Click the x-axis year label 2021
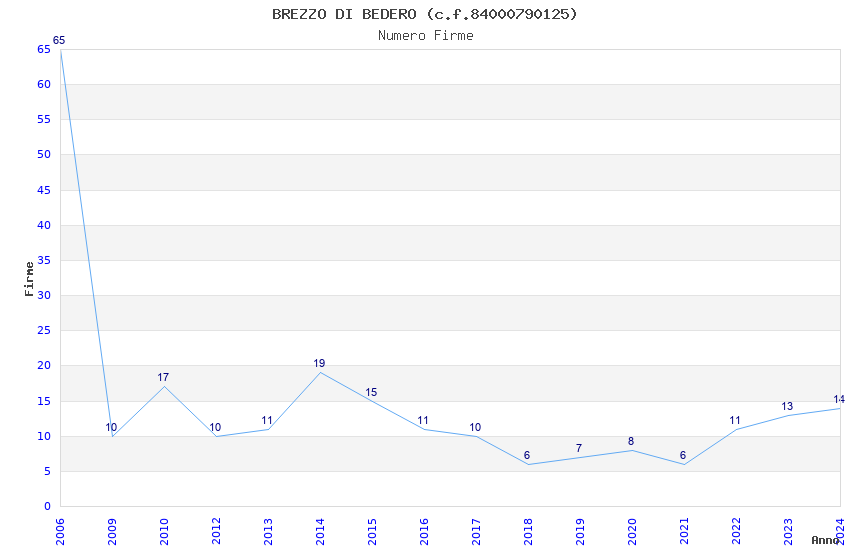Viewport: 850px width, 550px height. [684, 531]
